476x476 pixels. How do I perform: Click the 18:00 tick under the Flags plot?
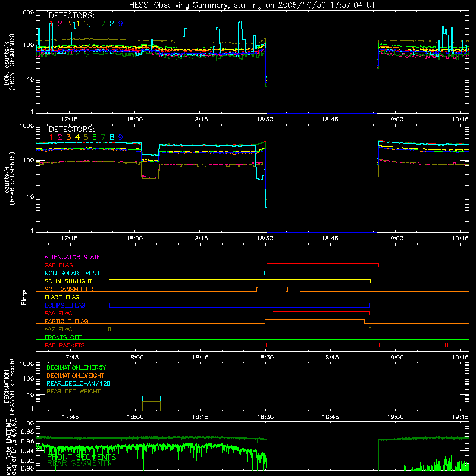pos(135,358)
